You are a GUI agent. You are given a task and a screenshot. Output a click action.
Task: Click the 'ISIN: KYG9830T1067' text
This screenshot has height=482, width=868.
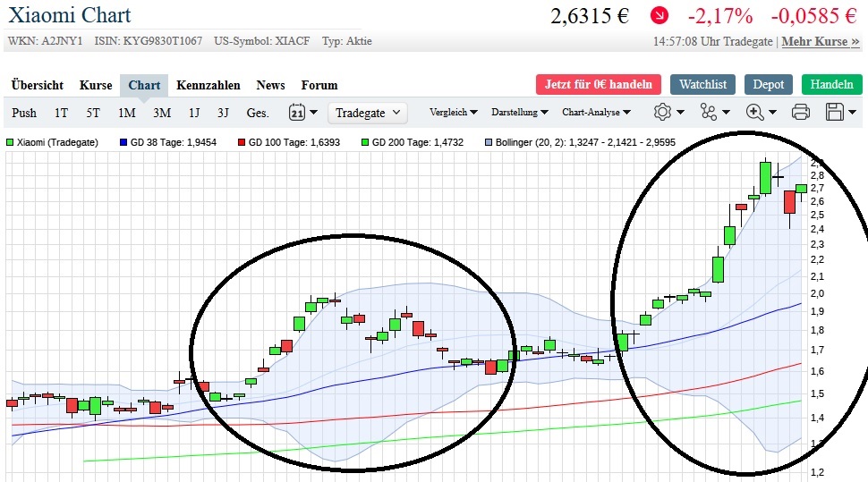tap(149, 41)
